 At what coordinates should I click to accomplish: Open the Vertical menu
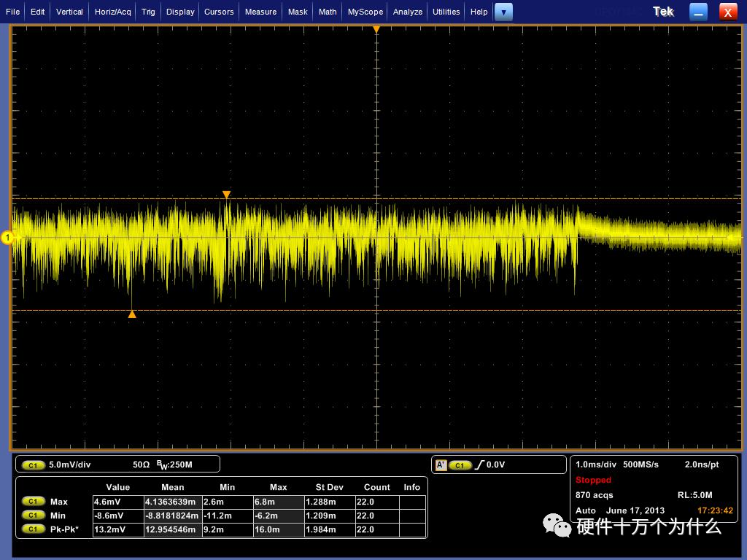(69, 12)
